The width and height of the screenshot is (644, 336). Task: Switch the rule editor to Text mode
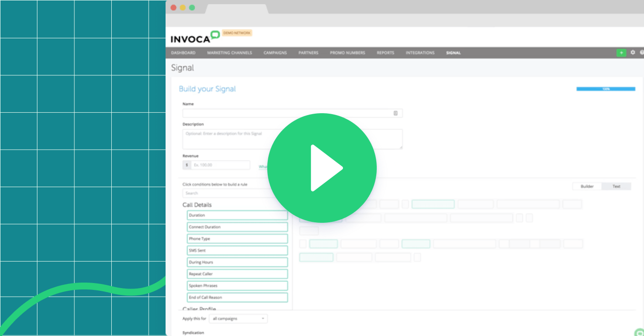pos(616,186)
